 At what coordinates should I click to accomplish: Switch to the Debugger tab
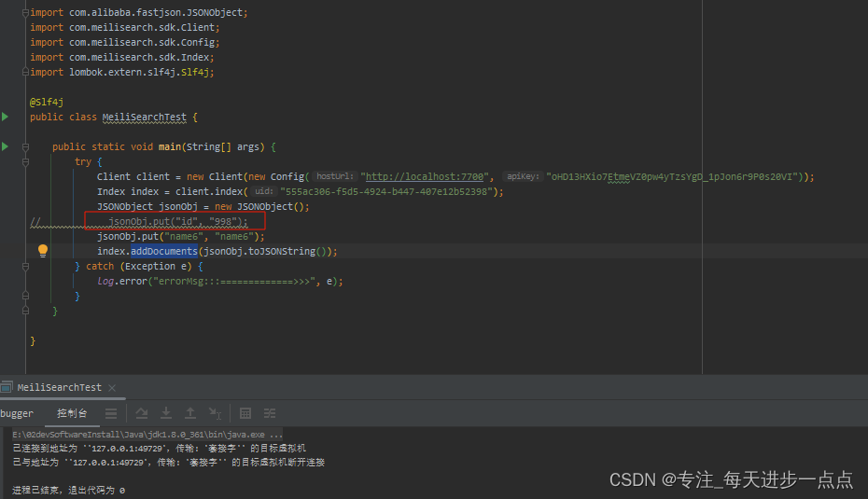(17, 413)
